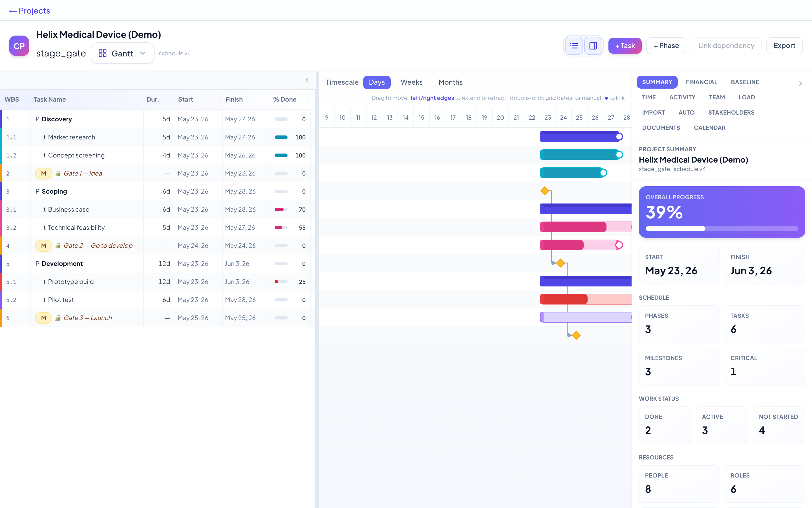The height and width of the screenshot is (508, 812).
Task: Click Prototype build 12d duration cell
Action: [164, 282]
